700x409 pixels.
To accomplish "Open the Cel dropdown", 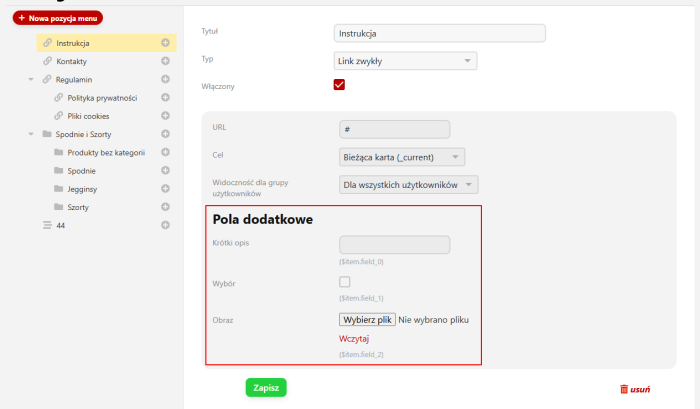I will point(402,157).
